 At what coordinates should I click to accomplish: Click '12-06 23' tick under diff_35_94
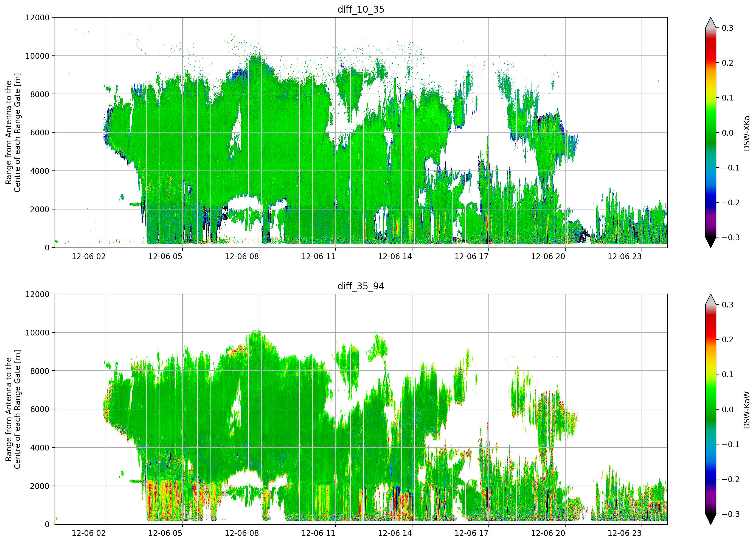click(625, 533)
